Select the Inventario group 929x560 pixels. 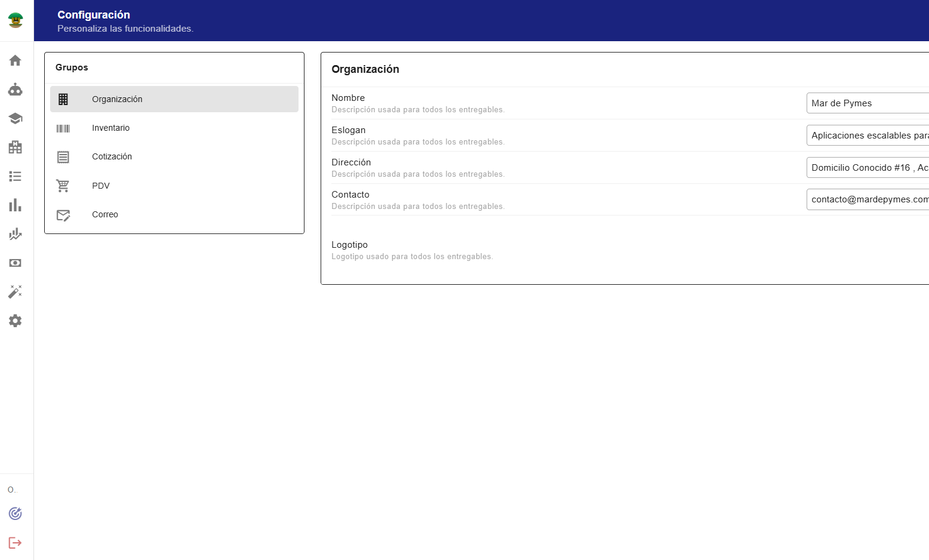(x=174, y=128)
